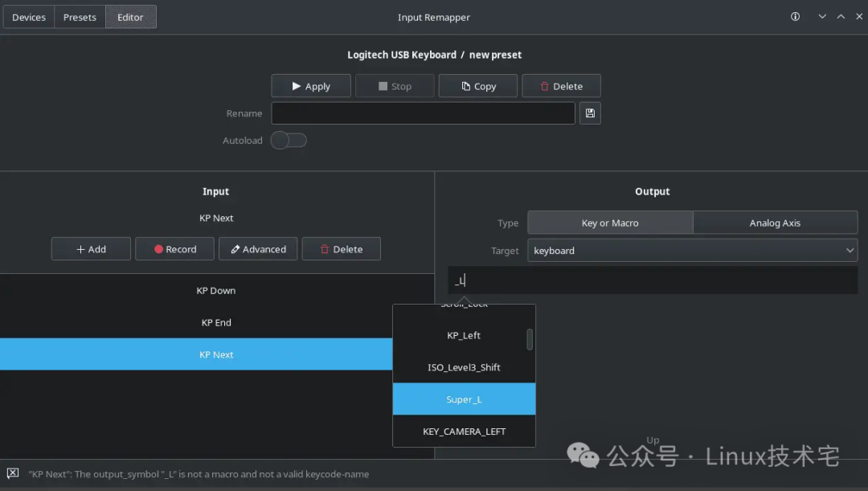Click the autocomplete list scrollbar
Screen dimensions: 868x491
(x=530, y=339)
